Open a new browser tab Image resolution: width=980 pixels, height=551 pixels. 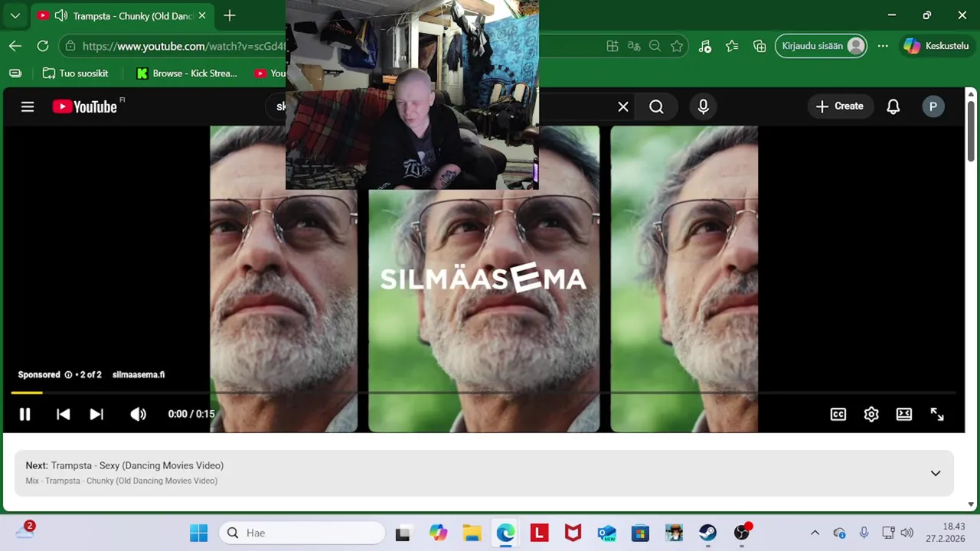(x=230, y=15)
